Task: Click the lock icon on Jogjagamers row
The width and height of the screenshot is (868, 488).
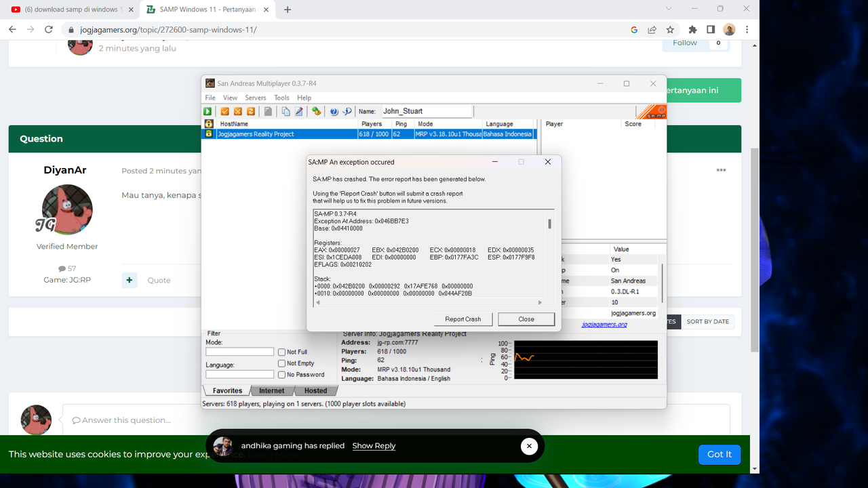Action: coord(209,134)
